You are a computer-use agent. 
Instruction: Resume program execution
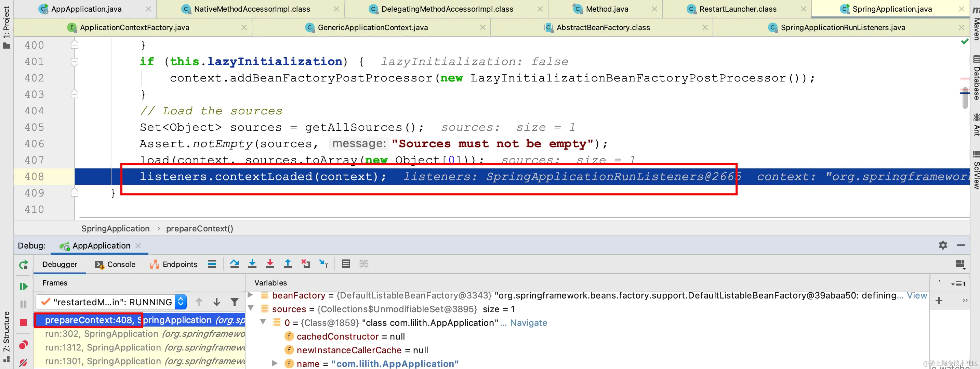[24, 287]
